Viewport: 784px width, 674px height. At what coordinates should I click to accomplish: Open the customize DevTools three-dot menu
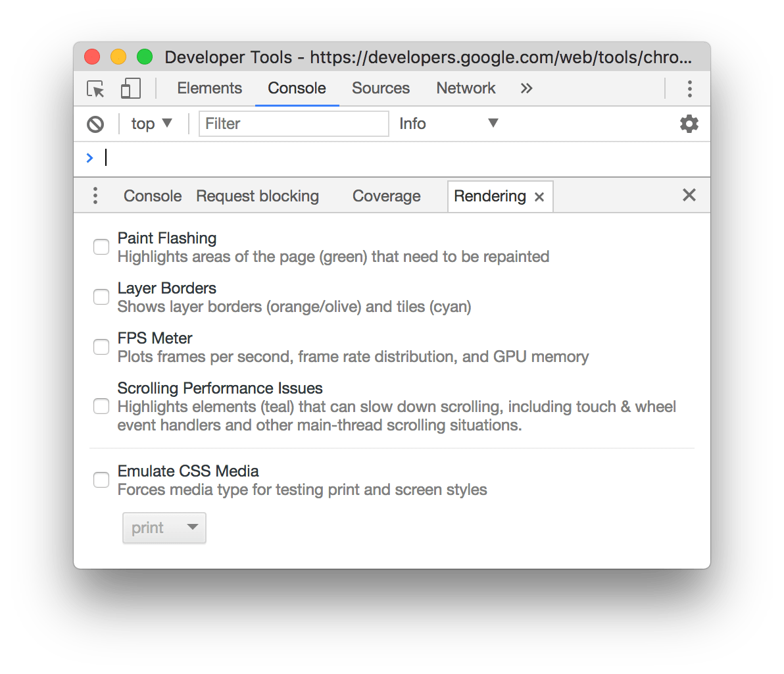[689, 88]
